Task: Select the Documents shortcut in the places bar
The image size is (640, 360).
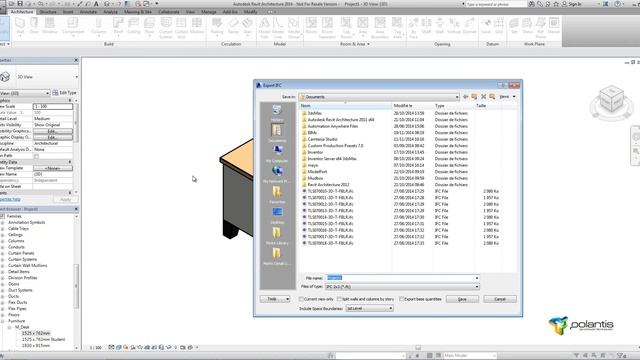Action: (277, 133)
